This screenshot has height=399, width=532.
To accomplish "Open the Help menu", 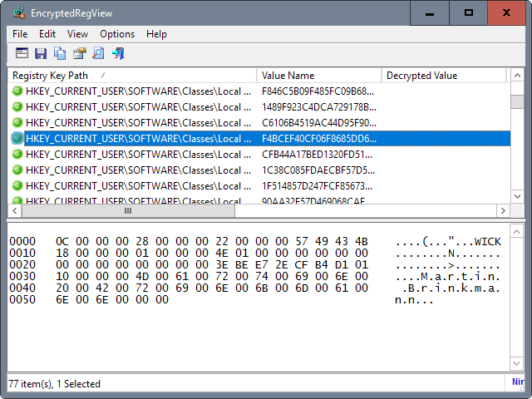I will click(x=156, y=34).
